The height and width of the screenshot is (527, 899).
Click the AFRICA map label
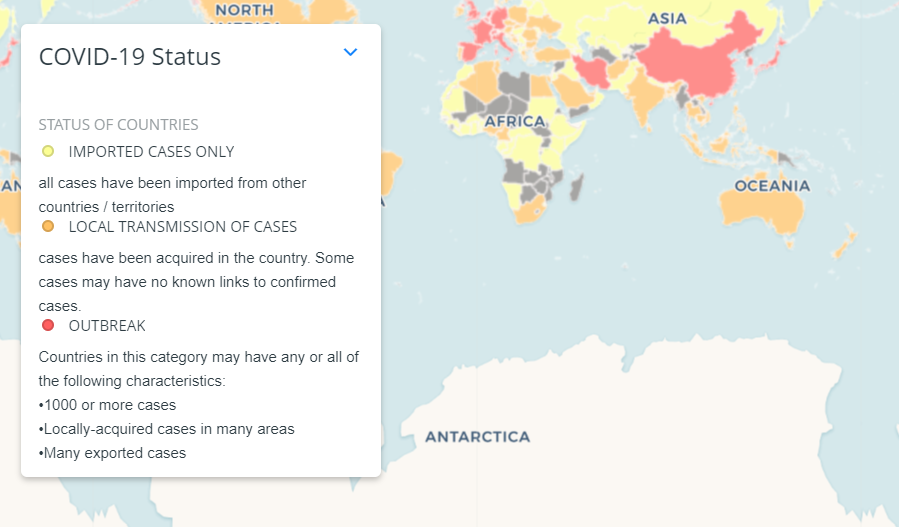(x=515, y=122)
